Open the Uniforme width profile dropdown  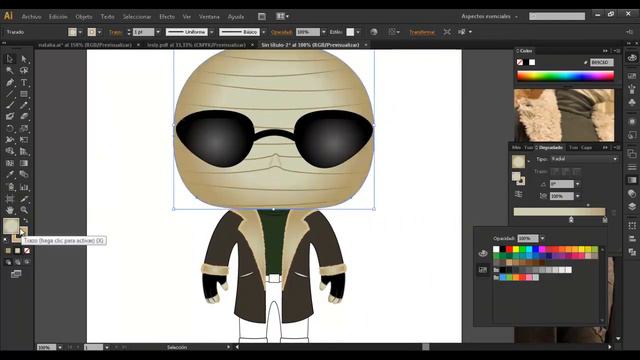coord(211,32)
